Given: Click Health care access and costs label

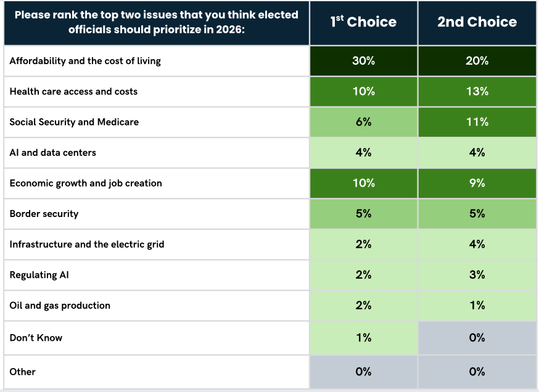Looking at the screenshot, I should point(73,91).
